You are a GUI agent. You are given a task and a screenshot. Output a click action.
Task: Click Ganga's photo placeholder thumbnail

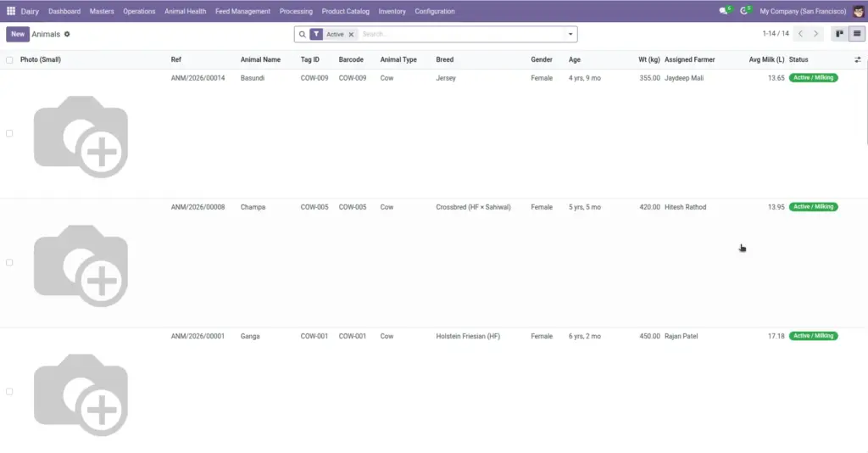[81, 394]
